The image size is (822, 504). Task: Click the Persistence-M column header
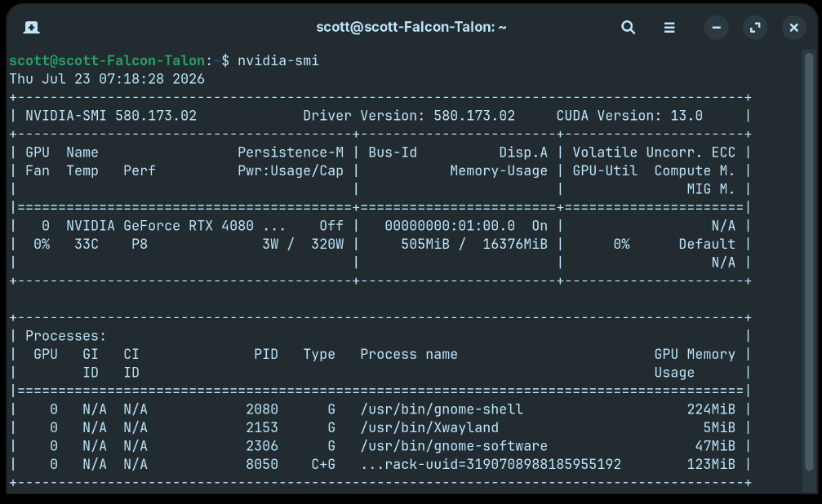click(x=291, y=153)
